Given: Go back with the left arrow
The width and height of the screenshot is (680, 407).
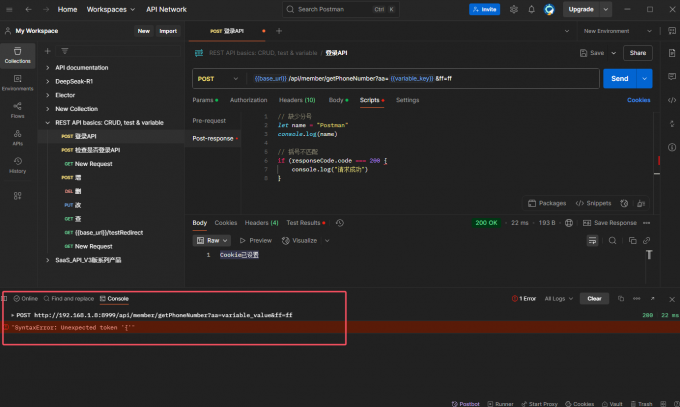Looking at the screenshot, I should 28,9.
